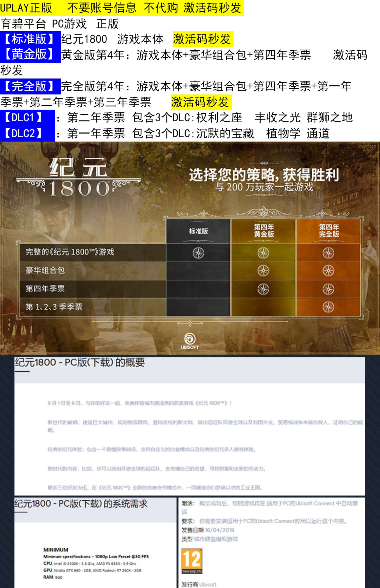This screenshot has width=380, height=588.
Task: Click the 黄金版第4年 description text
Action: click(186, 55)
